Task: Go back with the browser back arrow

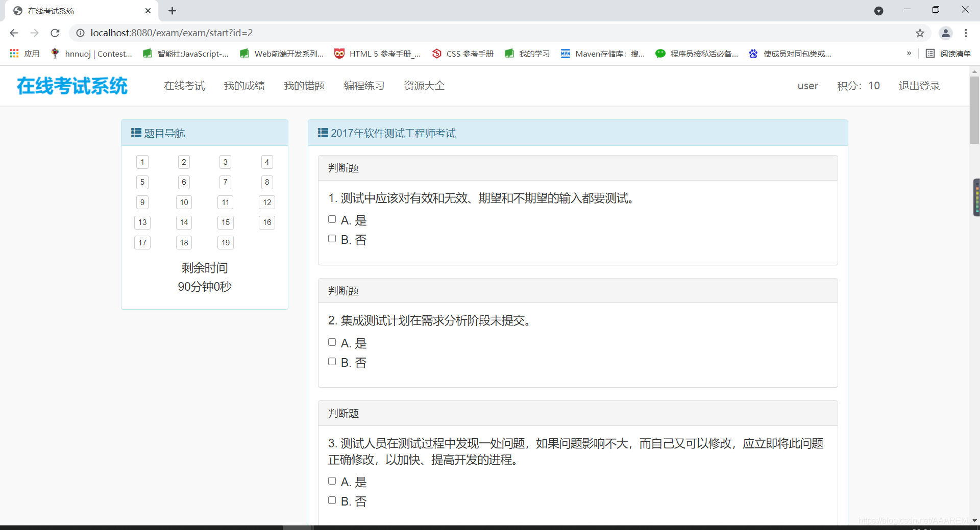Action: coord(14,33)
